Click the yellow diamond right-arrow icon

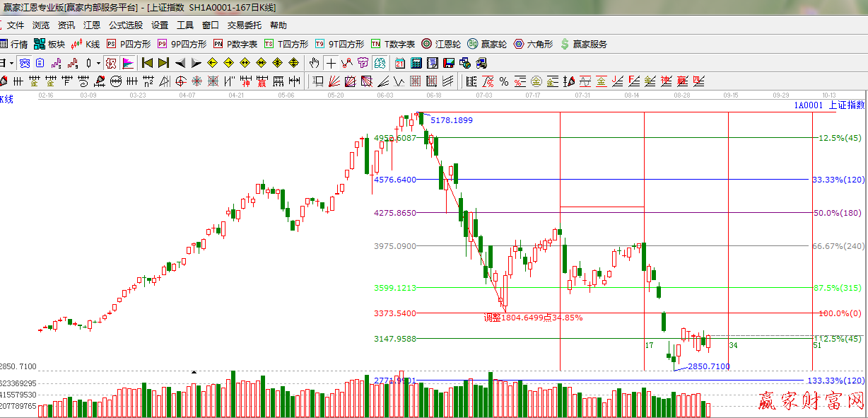click(228, 63)
